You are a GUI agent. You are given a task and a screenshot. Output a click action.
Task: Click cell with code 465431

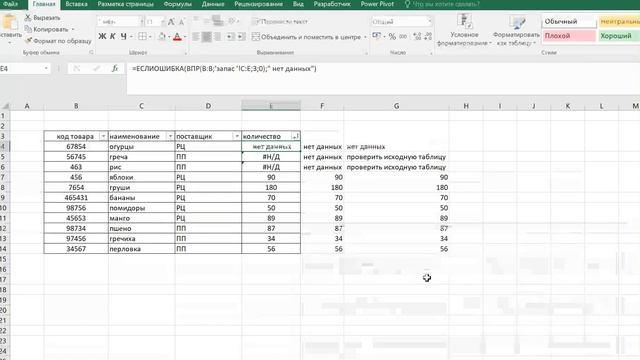[x=76, y=198]
